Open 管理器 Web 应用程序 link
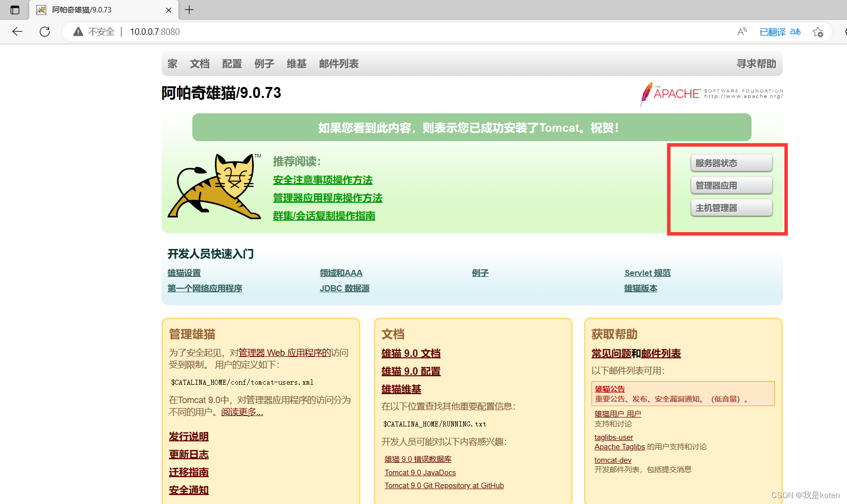Viewport: 847px width, 504px height. click(x=285, y=352)
